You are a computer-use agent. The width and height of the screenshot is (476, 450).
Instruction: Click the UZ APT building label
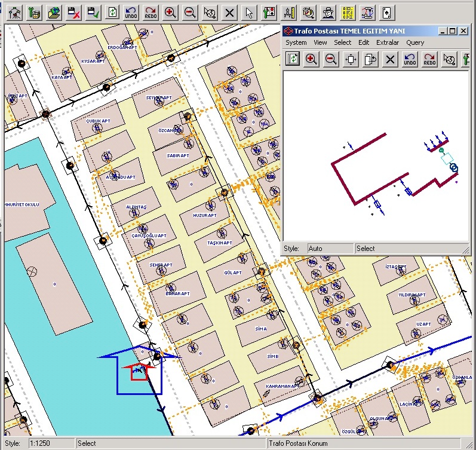tap(423, 325)
